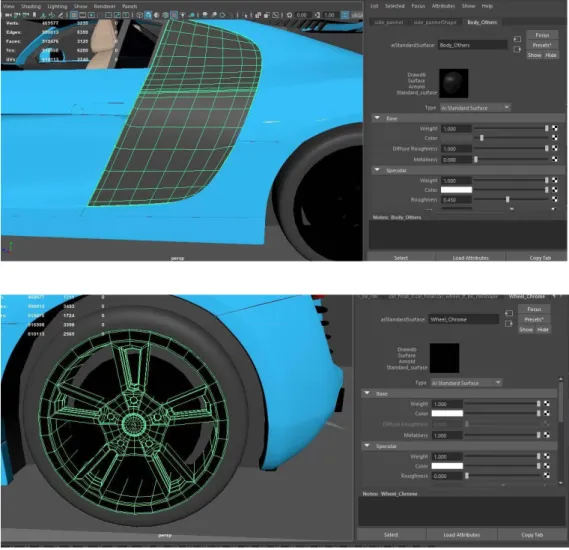Viewport: 569px width, 550px height.
Task: Click the map button for Body_Others Specular Roughness
Action: 555,199
